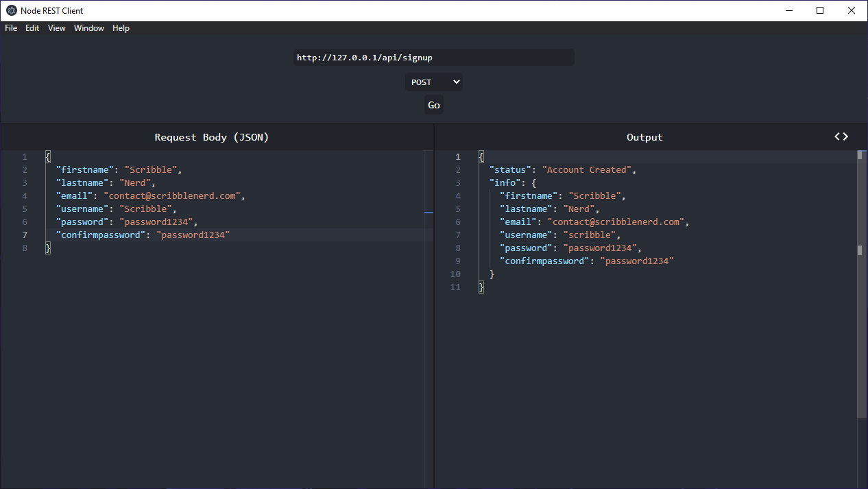Minimize the Node REST Client window

(x=788, y=10)
